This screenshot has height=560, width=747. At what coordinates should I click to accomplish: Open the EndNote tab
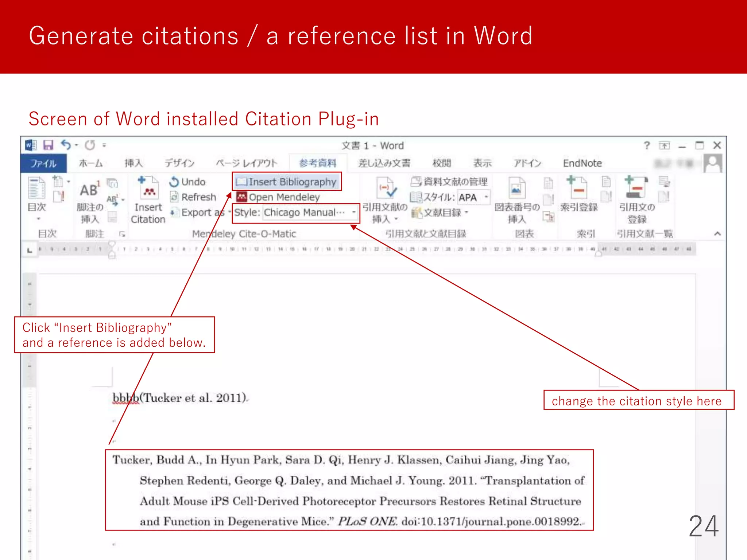pos(582,163)
